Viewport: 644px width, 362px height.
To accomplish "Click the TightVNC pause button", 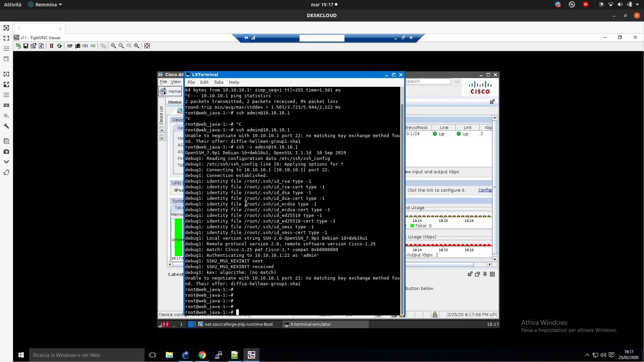I will (x=52, y=46).
